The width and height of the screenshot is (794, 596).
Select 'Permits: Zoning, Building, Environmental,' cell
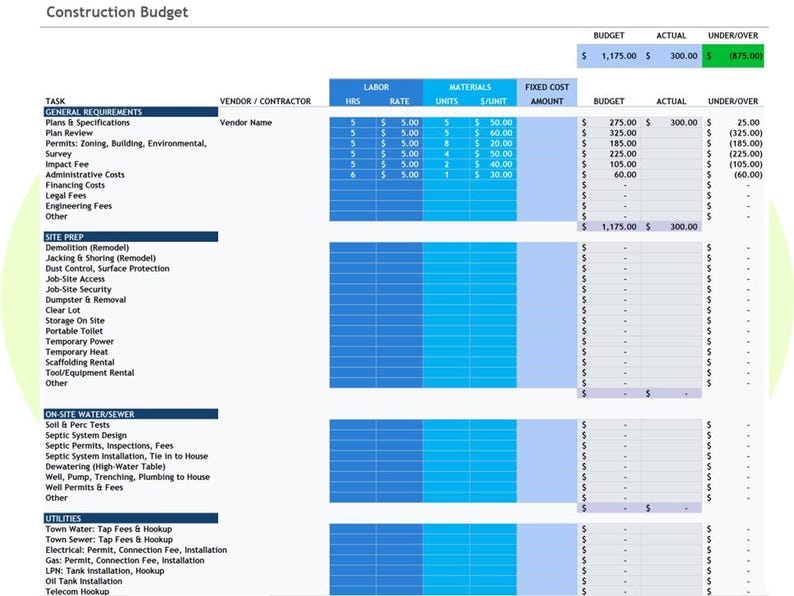tap(126, 144)
